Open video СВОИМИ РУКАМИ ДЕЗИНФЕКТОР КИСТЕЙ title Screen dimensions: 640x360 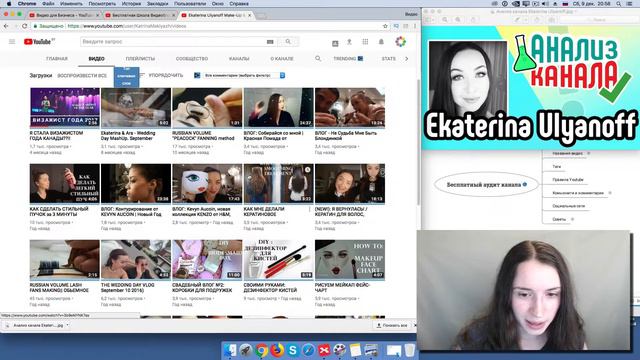coord(270,287)
